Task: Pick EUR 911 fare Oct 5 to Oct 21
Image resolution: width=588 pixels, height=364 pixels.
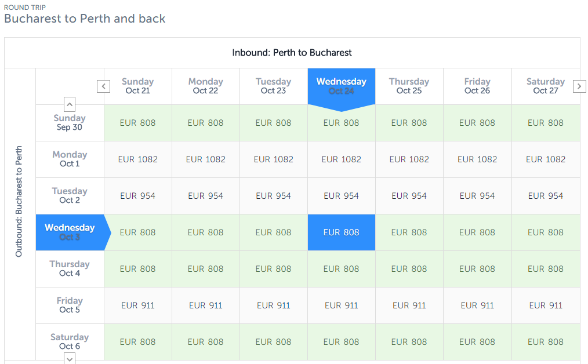Action: [137, 305]
